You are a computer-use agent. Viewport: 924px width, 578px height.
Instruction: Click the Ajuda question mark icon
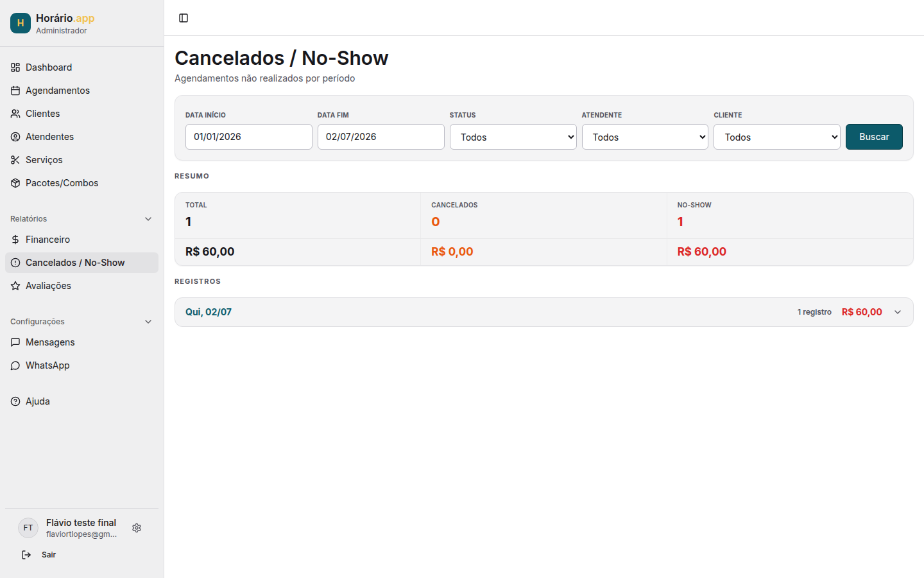point(15,401)
